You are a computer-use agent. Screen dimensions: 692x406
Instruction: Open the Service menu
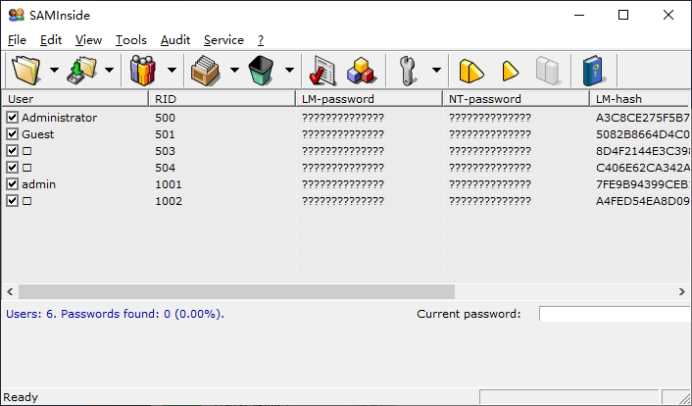click(x=224, y=40)
